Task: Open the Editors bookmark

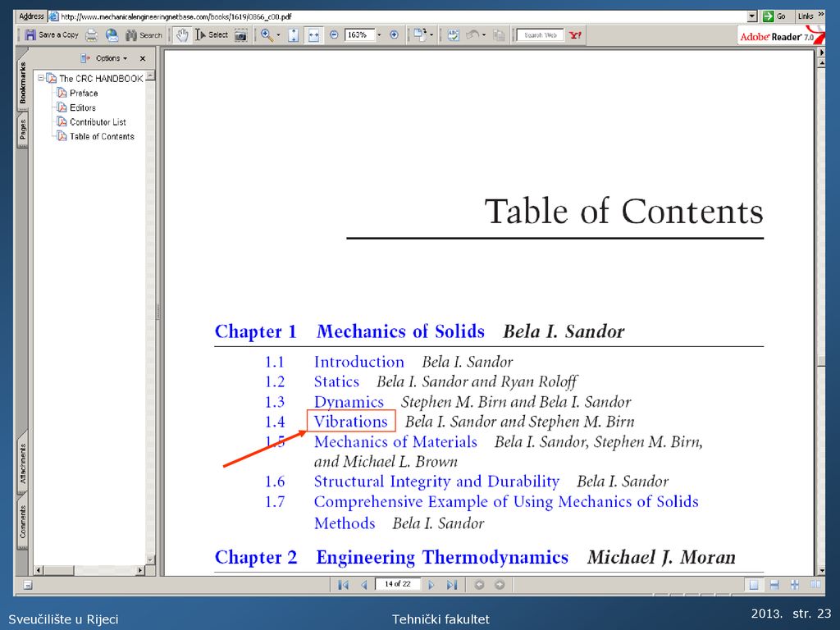Action: tap(83, 107)
